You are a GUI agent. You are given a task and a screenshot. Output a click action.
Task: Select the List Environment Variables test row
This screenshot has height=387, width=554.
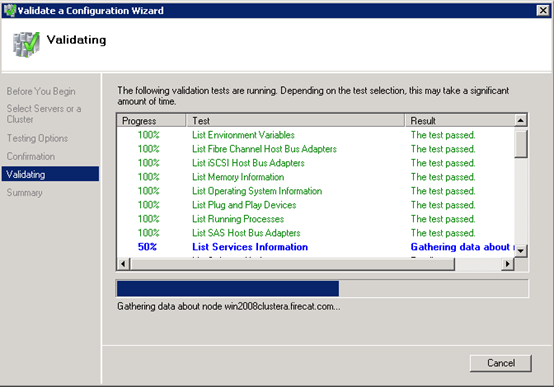click(316, 135)
